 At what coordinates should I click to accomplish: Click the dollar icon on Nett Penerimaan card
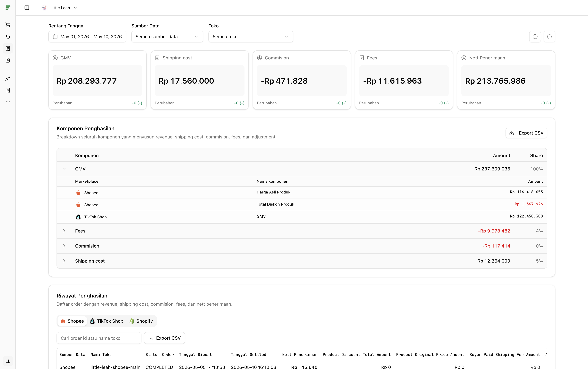point(464,58)
